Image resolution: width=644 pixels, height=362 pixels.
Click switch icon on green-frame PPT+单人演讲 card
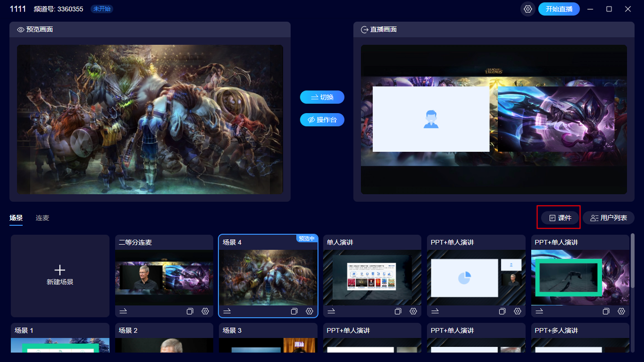(x=539, y=311)
